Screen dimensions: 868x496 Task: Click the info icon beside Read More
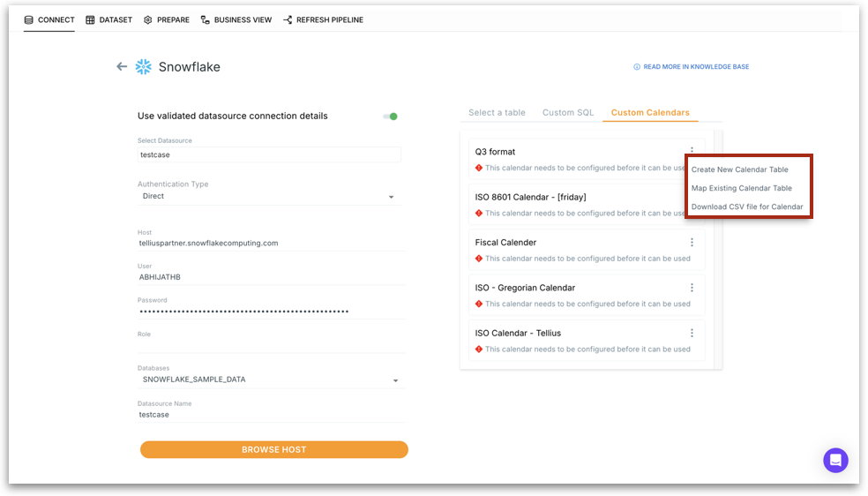coord(637,67)
